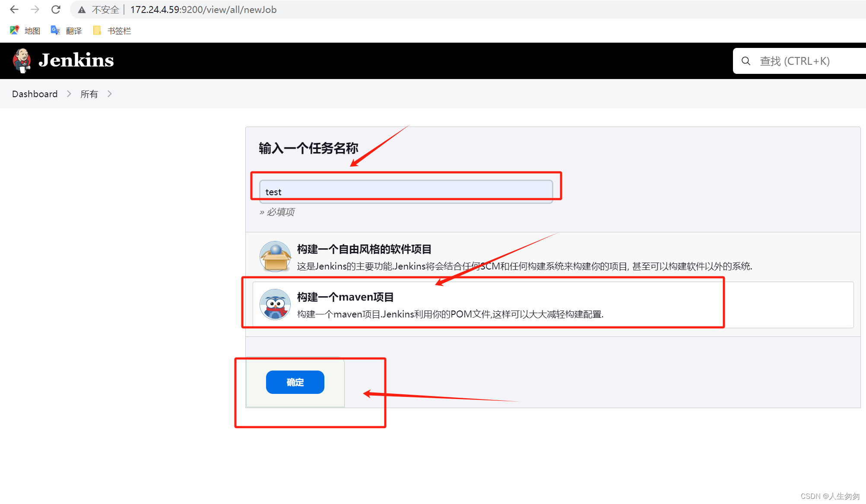Click the freestyle SCM description text

click(524, 266)
